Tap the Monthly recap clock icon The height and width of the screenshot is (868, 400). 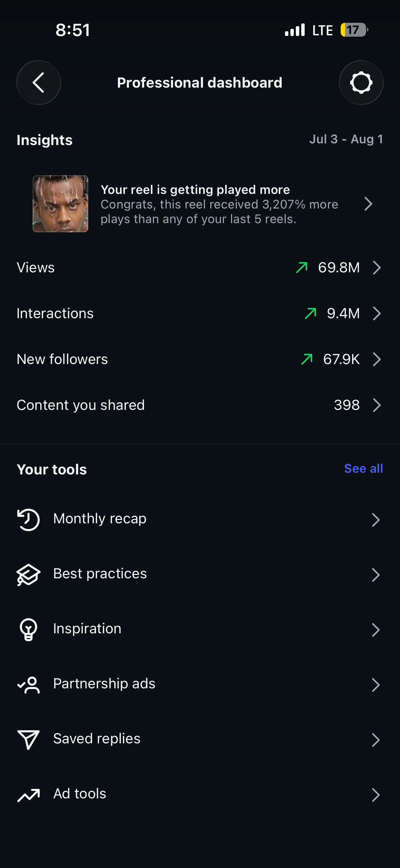pyautogui.click(x=28, y=519)
